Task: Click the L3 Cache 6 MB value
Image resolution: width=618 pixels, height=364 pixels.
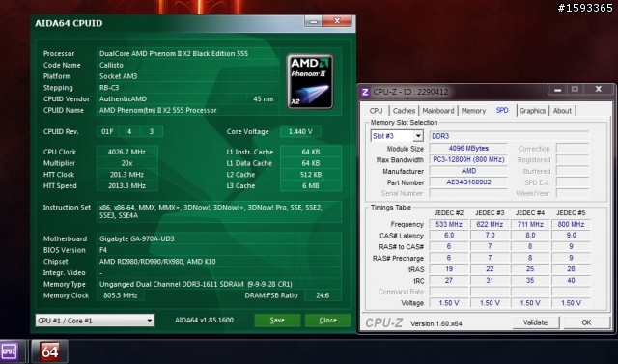Action: [311, 186]
